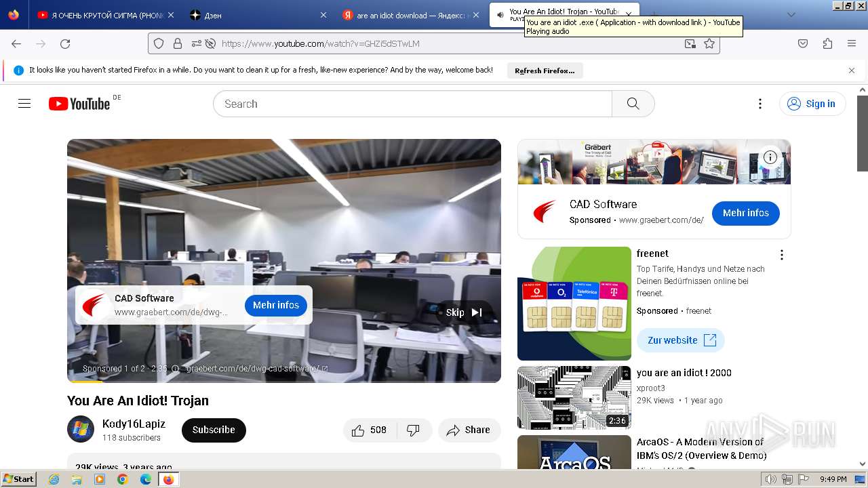Open the Kody16Lapiz channel avatar
868x488 pixels.
[x=81, y=430]
